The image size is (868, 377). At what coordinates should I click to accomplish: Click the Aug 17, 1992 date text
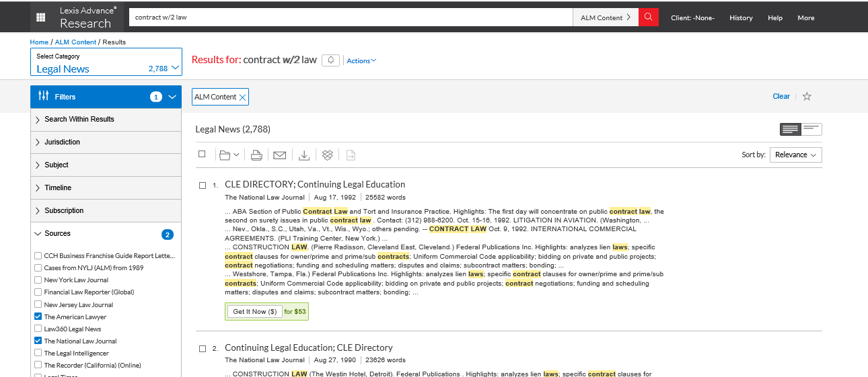click(334, 198)
